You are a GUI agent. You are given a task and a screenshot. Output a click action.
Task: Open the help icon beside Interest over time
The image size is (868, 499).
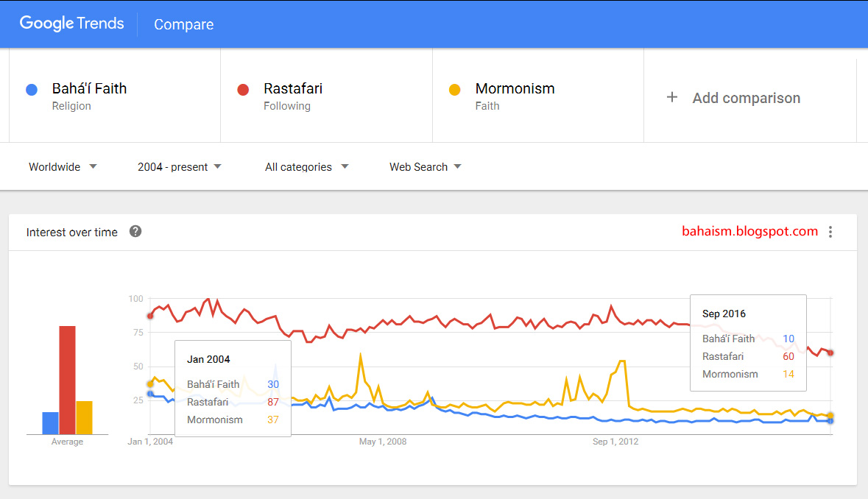coord(135,232)
